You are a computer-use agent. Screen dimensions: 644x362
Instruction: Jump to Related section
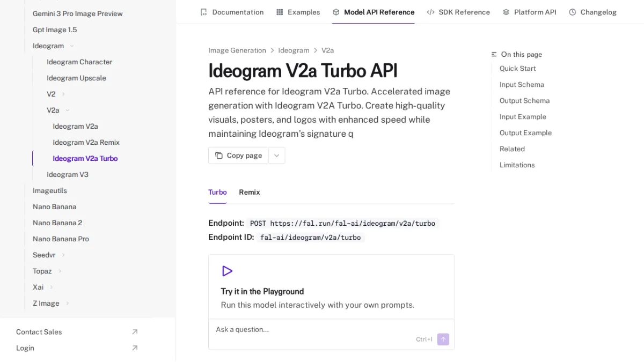tap(512, 149)
